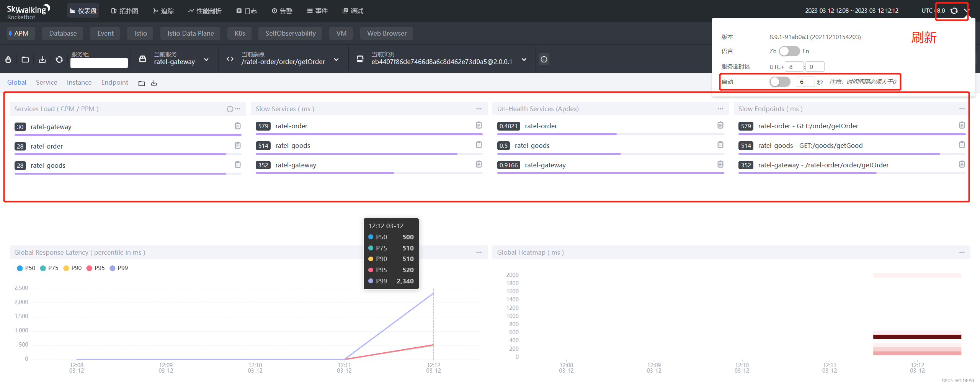980x386 pixels.
Task: Select the Event dashboard tab
Action: (105, 33)
